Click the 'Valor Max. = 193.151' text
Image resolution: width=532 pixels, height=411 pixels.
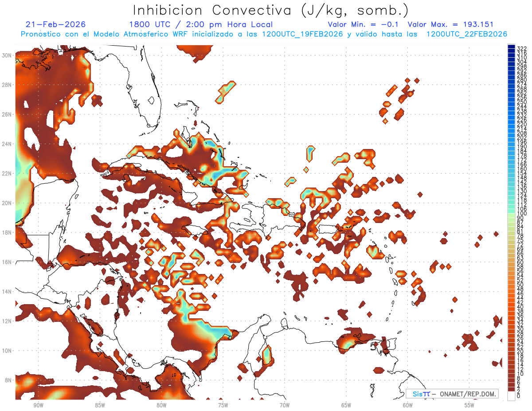coord(450,25)
